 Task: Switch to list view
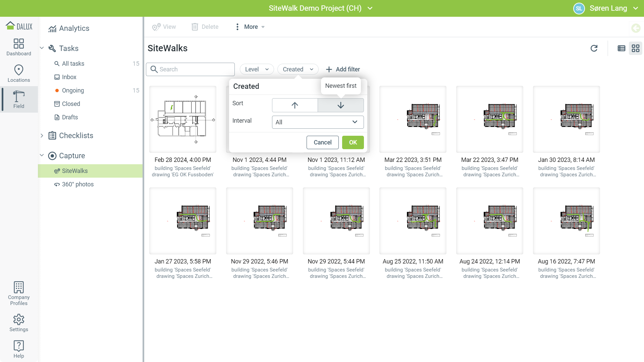pos(622,48)
